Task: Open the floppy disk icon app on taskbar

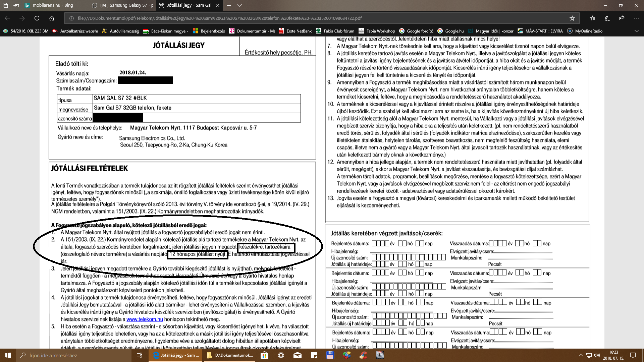Action: click(330, 355)
